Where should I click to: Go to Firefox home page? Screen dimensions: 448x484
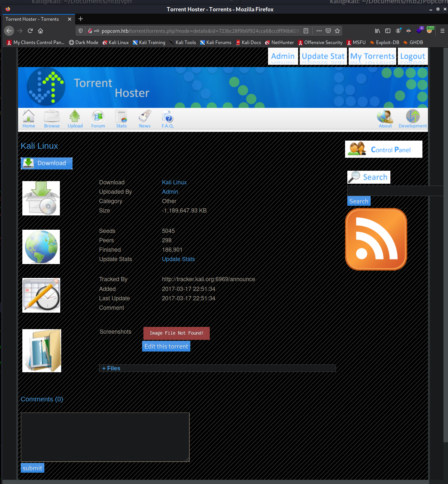(x=40, y=31)
